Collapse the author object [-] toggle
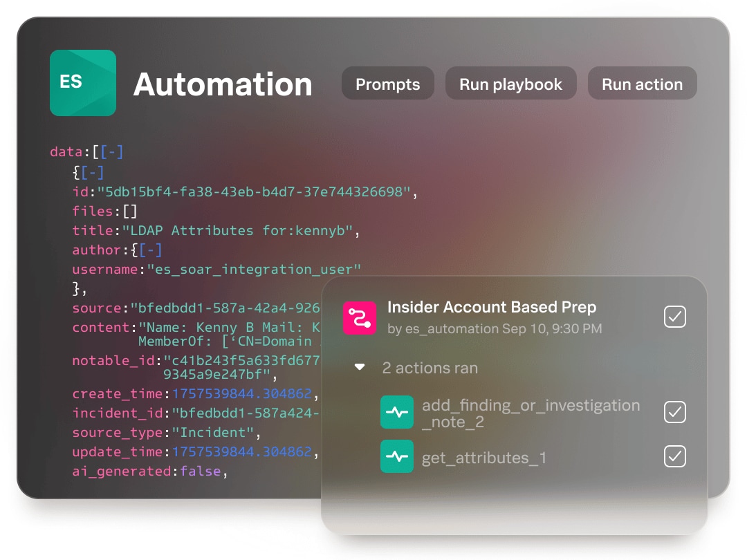This screenshot has width=747, height=560. point(151,250)
